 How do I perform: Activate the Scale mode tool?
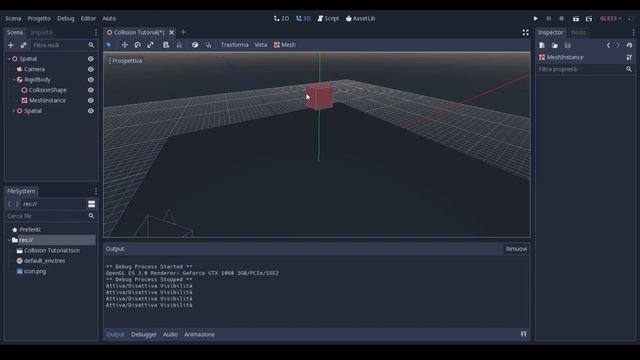coord(151,45)
